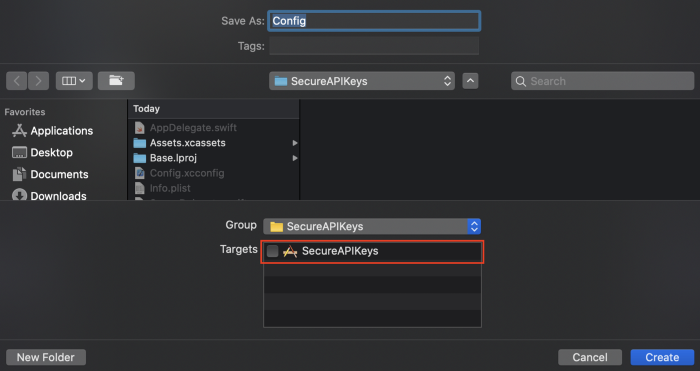Click the Tags input field
Image resolution: width=700 pixels, height=371 pixels.
374,46
